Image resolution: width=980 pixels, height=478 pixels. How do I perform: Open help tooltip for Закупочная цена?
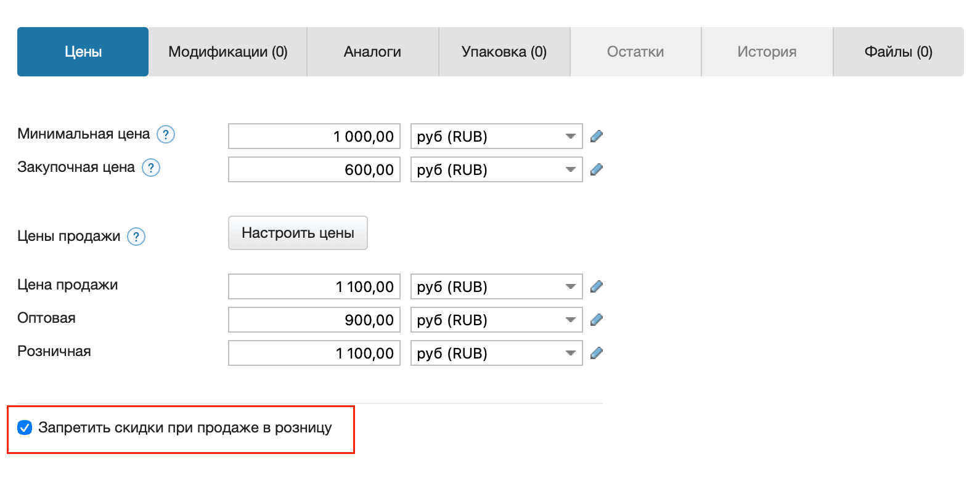[x=151, y=168]
